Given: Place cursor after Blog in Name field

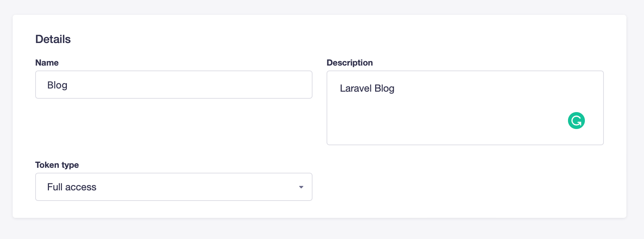Looking at the screenshot, I should [x=68, y=85].
